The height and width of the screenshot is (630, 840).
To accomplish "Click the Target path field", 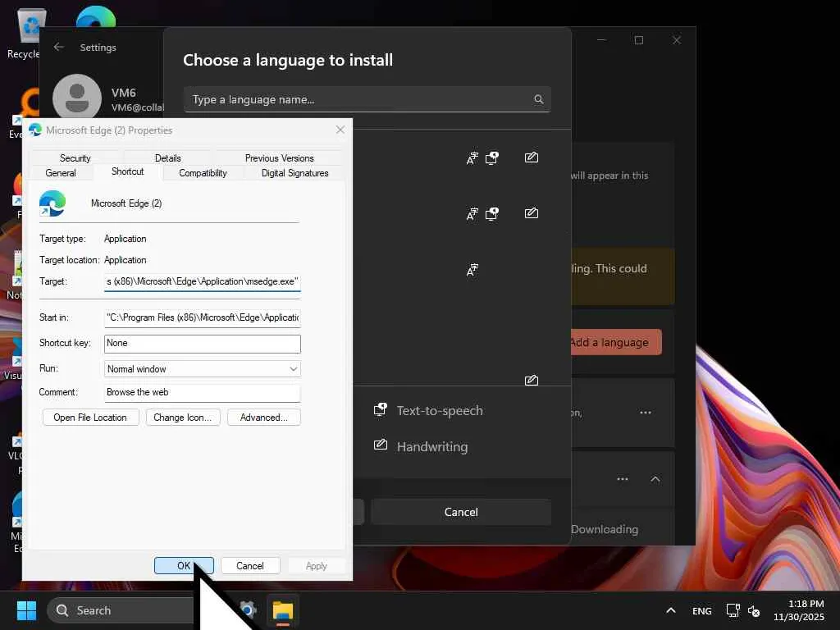I will click(203, 282).
